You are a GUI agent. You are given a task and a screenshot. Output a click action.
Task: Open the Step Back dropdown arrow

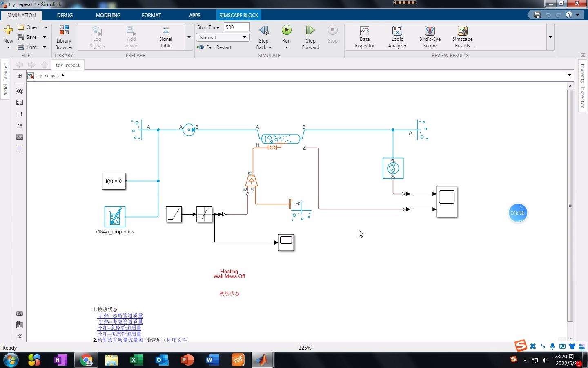[269, 47]
